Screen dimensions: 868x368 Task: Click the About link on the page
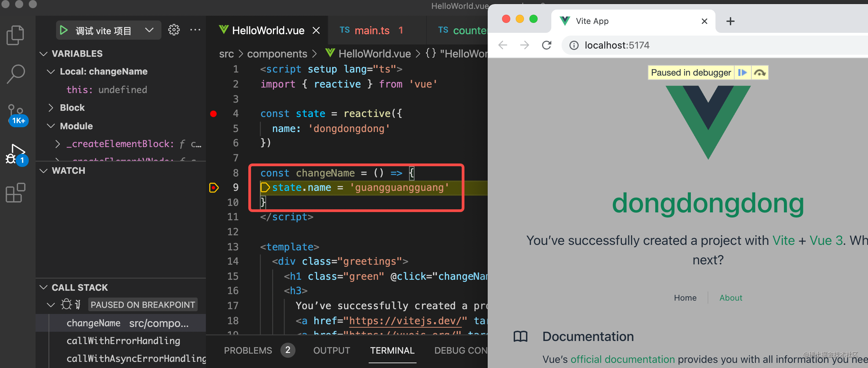tap(731, 298)
